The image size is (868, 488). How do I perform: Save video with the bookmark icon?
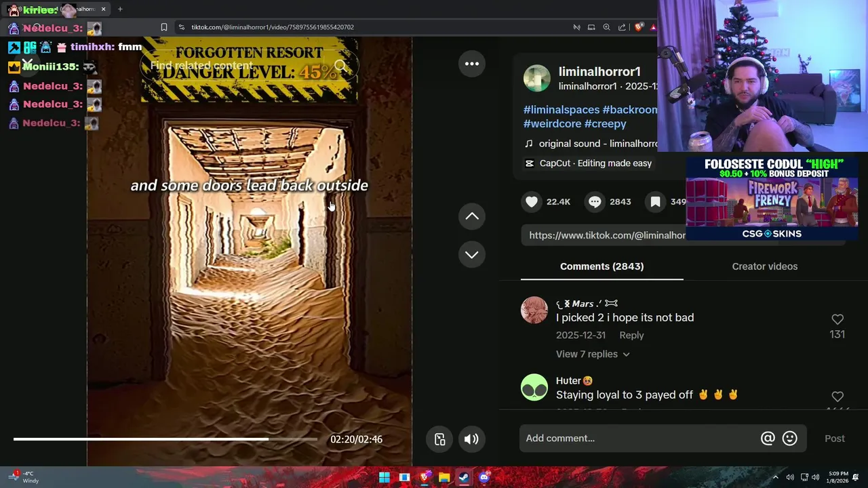pyautogui.click(x=655, y=201)
